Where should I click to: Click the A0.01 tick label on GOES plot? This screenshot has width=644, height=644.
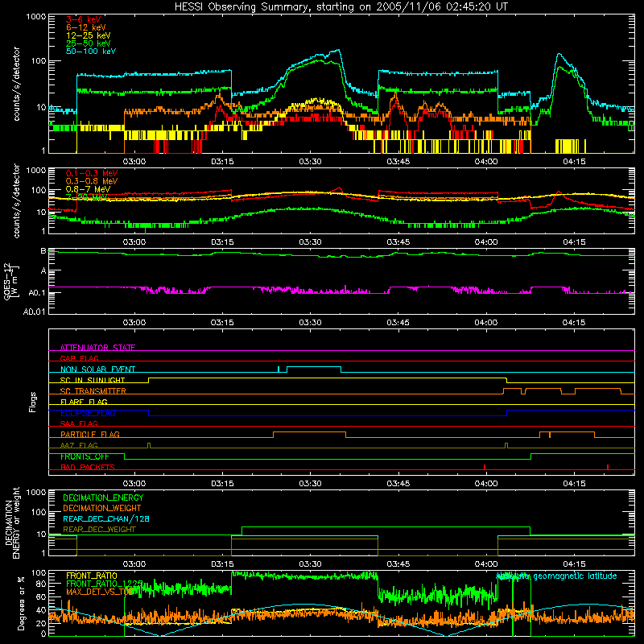[35, 312]
